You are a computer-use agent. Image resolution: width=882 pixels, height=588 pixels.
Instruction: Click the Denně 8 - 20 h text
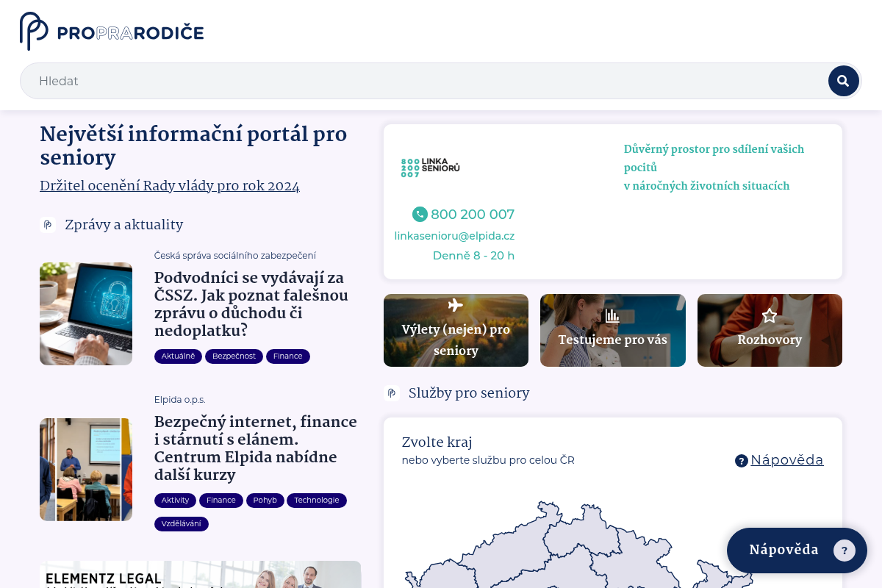tap(473, 256)
